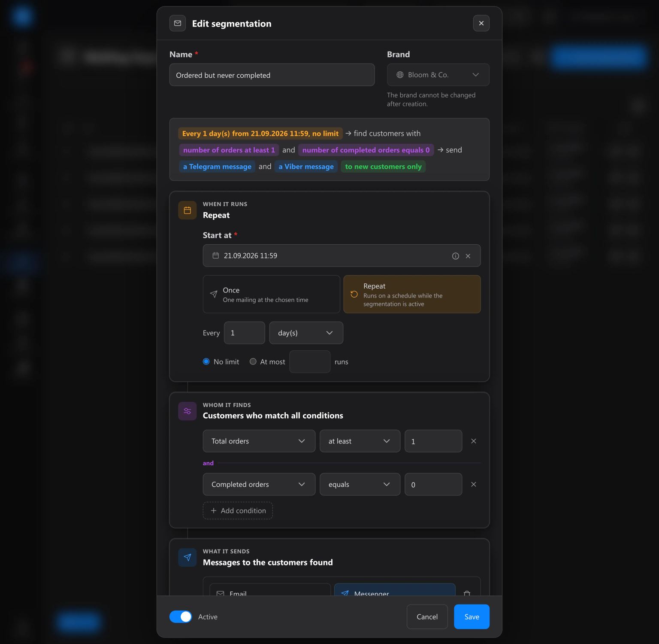Open the Total orders field dropdown
The height and width of the screenshot is (644, 659).
pos(259,441)
